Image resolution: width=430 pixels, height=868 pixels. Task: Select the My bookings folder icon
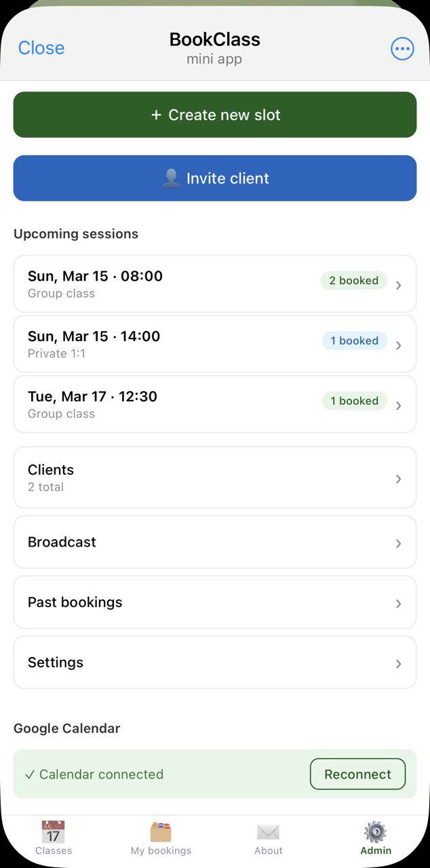coord(161,831)
